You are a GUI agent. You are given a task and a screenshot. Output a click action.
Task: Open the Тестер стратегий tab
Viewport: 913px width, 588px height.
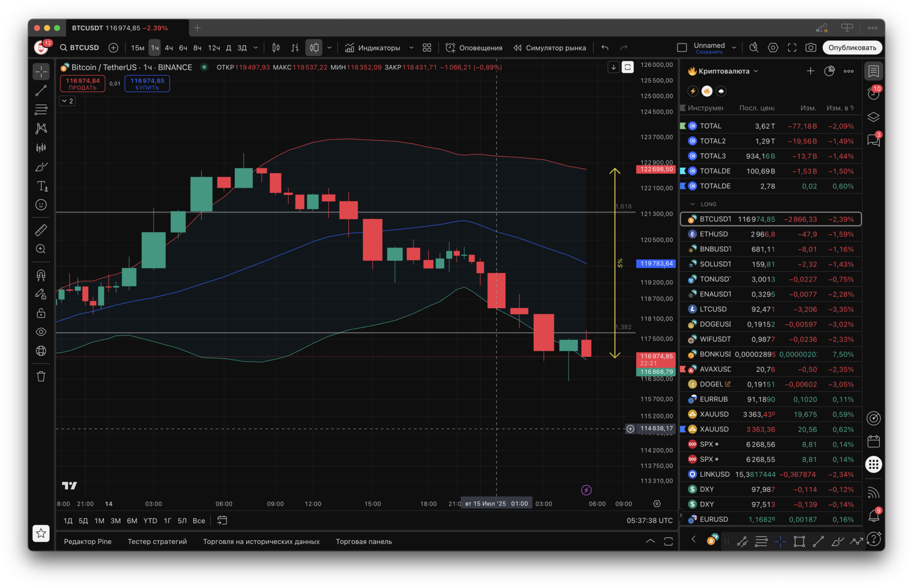point(157,542)
